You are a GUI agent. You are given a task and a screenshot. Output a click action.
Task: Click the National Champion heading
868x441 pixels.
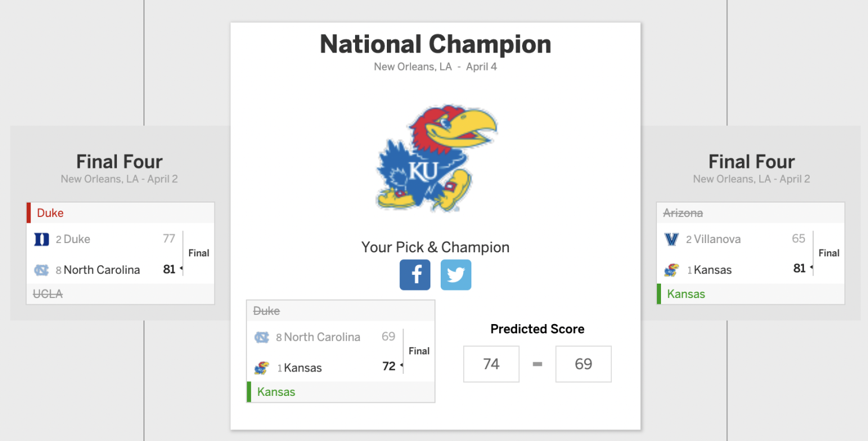click(x=435, y=45)
